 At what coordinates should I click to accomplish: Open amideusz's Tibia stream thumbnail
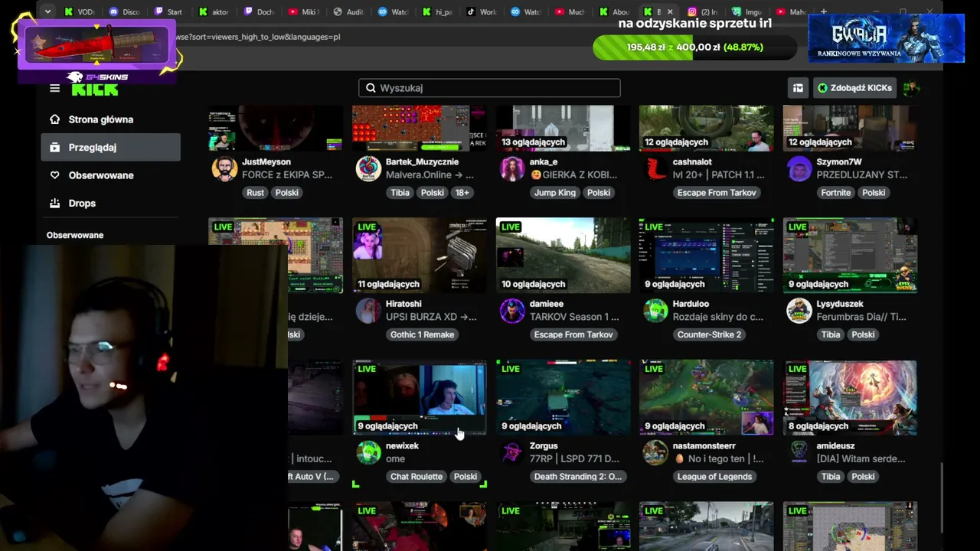[851, 398]
